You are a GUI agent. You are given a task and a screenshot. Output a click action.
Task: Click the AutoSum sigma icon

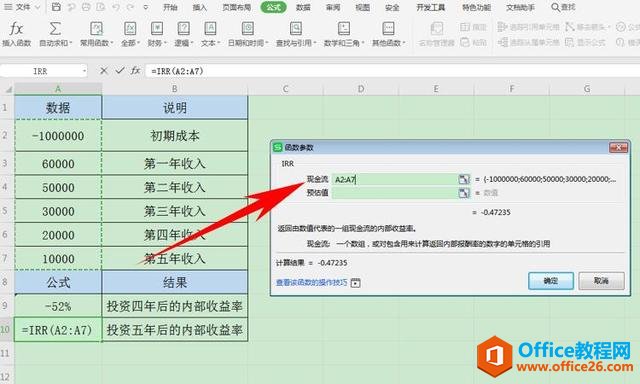[55, 29]
